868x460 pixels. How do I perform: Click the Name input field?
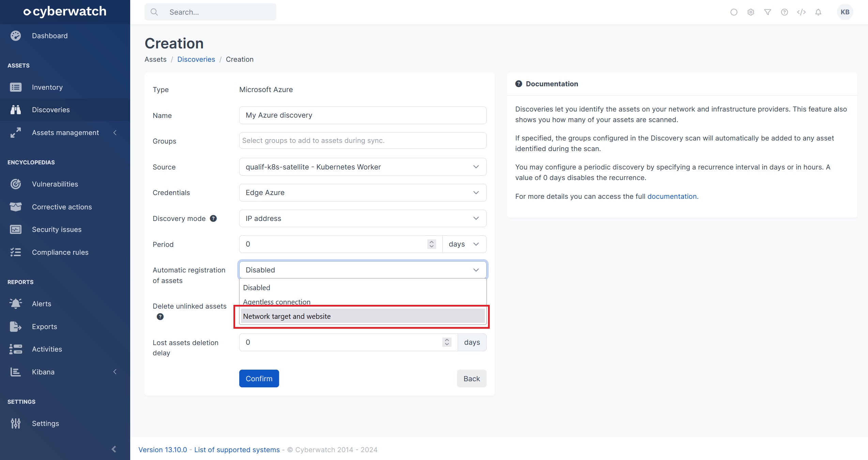[363, 115]
